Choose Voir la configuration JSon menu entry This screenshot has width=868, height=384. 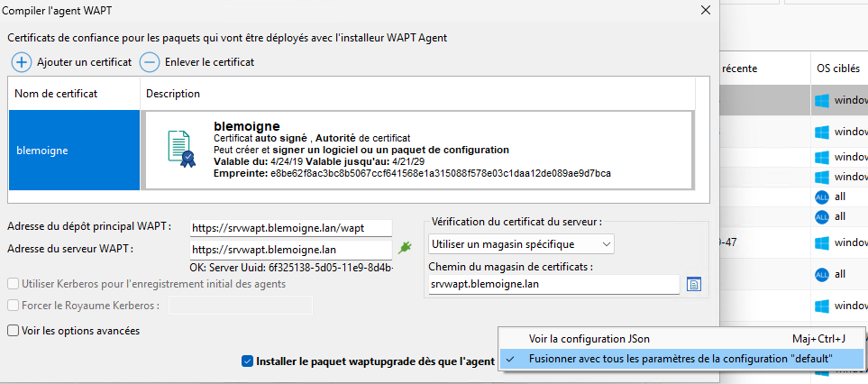(x=681, y=339)
